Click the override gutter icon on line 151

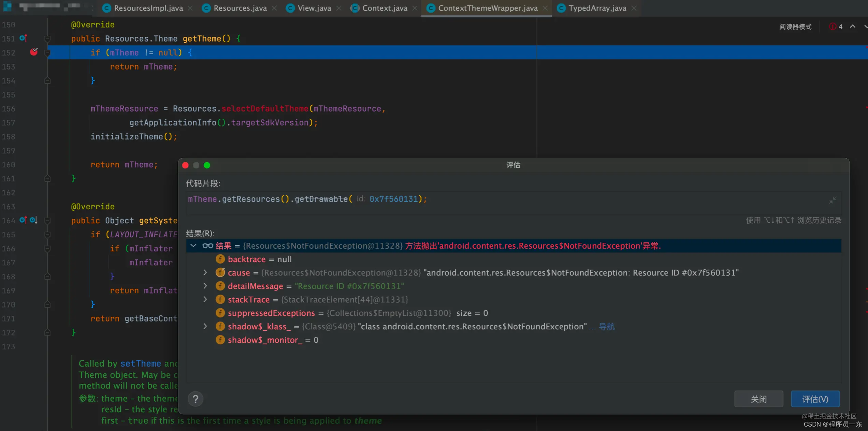point(23,38)
